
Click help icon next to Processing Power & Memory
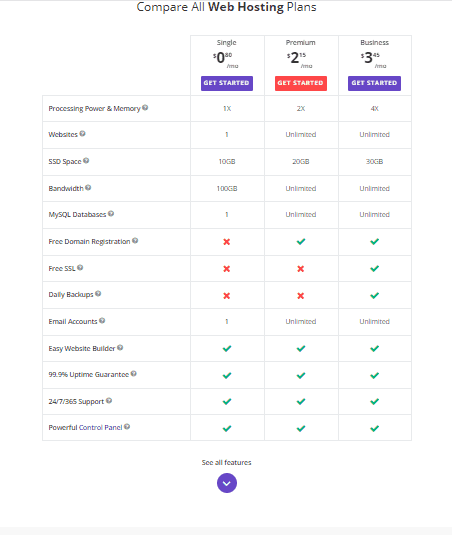coord(145,108)
